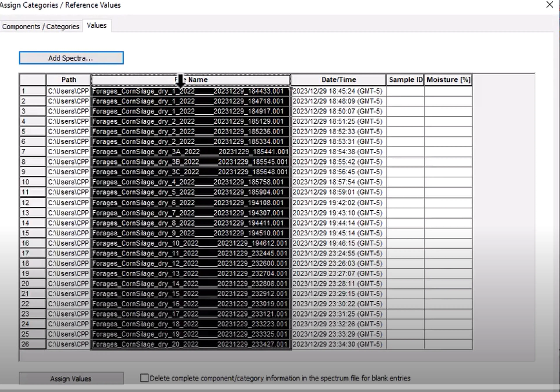560x392 pixels.
Task: Click the Sample ID cell in row 14
Action: pos(405,223)
